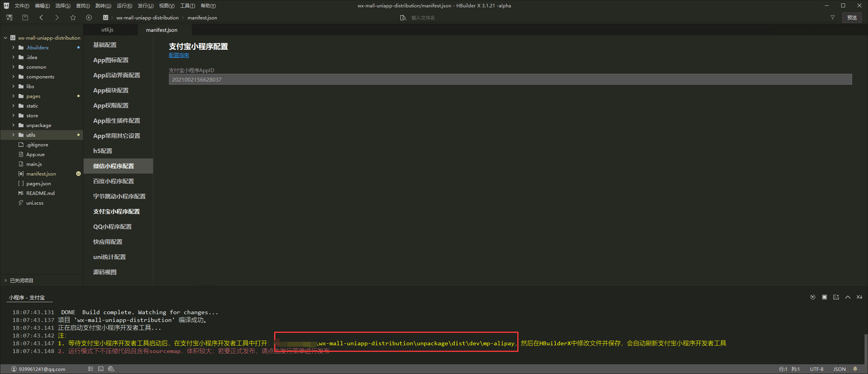Expand the components folder
Screen dimensions: 868x374
coord(13,77)
